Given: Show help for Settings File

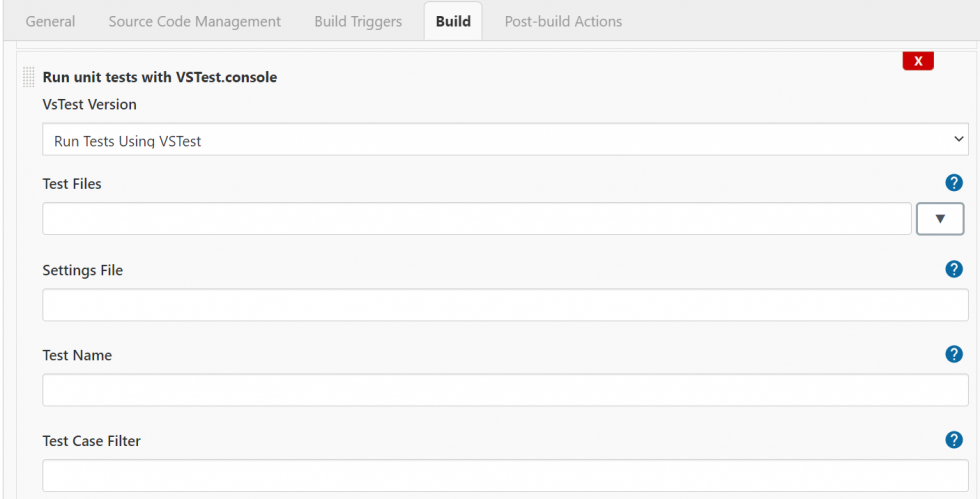Looking at the screenshot, I should (x=954, y=269).
